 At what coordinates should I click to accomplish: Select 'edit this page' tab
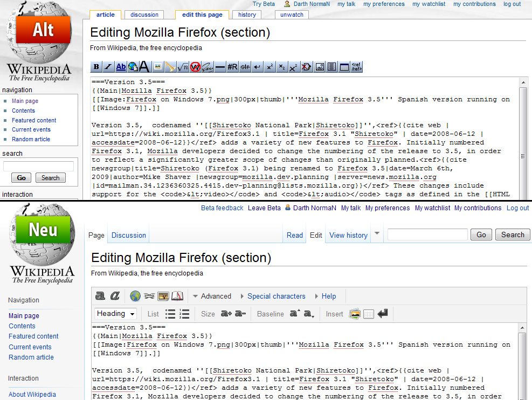coord(202,15)
